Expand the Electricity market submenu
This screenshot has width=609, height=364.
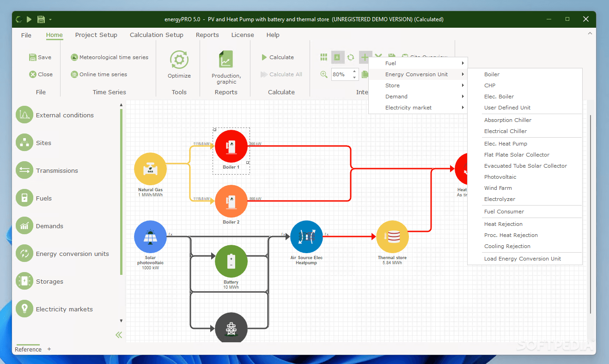(x=418, y=108)
